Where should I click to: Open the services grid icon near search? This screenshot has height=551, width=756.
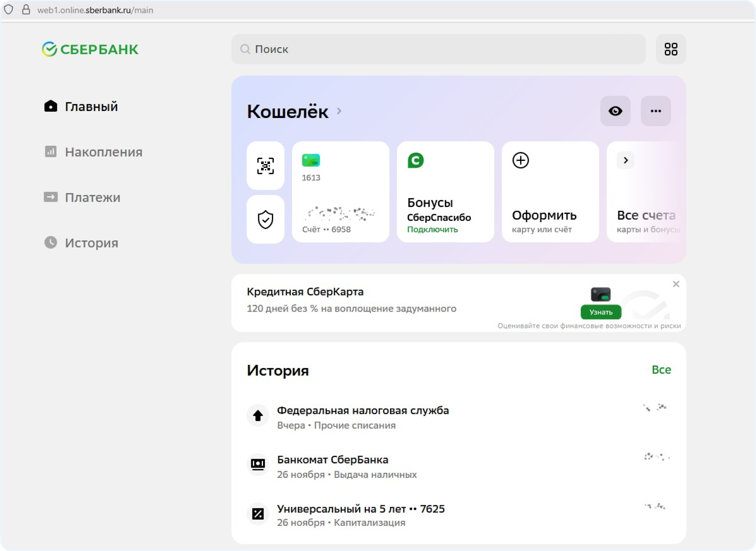pos(670,49)
